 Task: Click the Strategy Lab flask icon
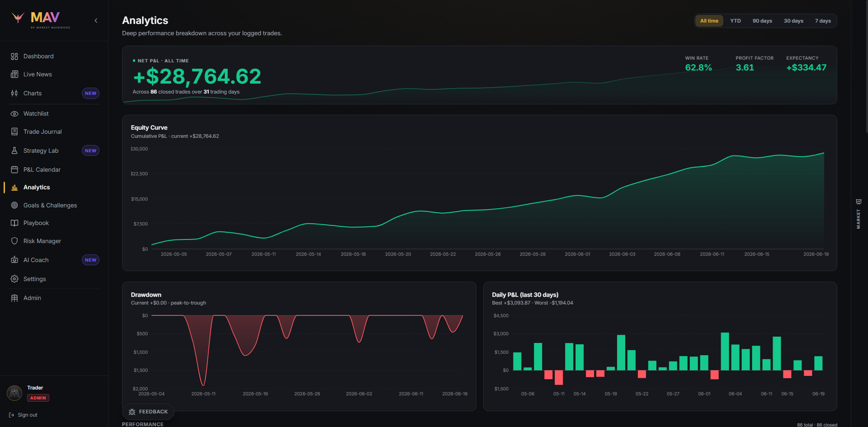point(14,150)
